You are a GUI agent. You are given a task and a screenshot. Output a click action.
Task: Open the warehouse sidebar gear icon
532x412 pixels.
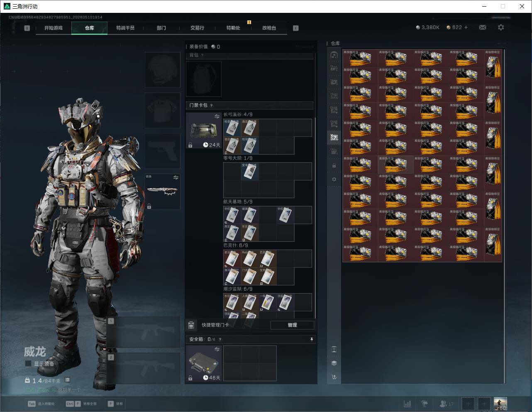[334, 179]
